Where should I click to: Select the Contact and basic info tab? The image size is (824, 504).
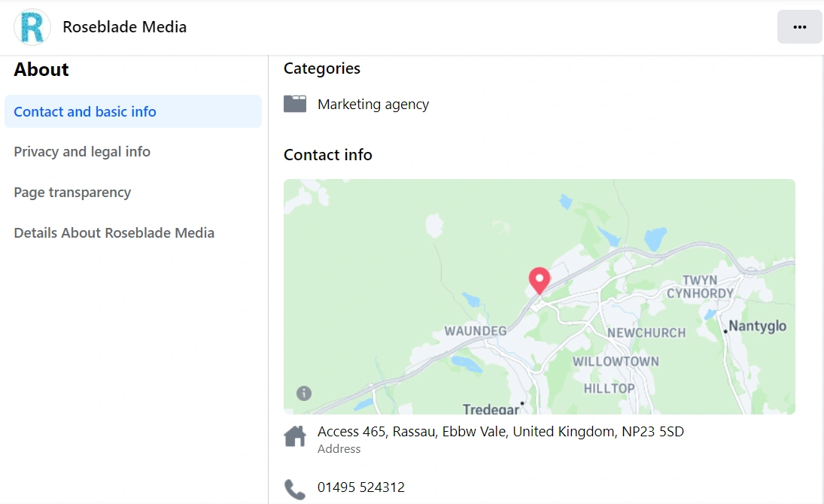coord(85,111)
